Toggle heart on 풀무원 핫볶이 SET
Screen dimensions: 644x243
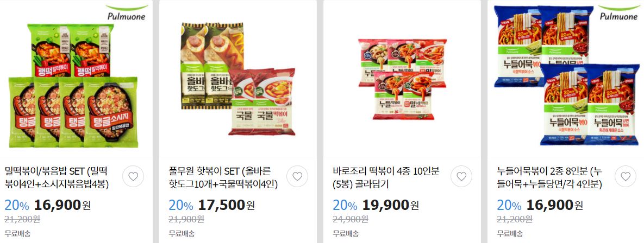(297, 177)
